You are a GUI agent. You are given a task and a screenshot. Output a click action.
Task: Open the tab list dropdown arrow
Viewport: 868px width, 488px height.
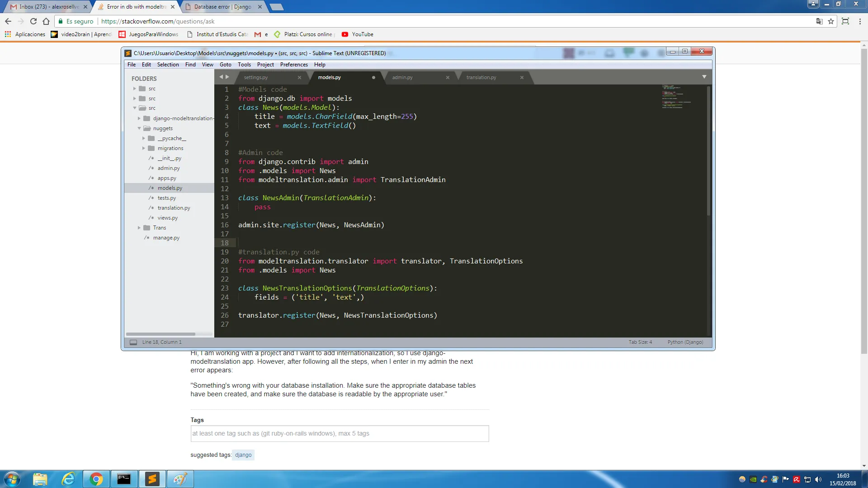[x=704, y=77]
